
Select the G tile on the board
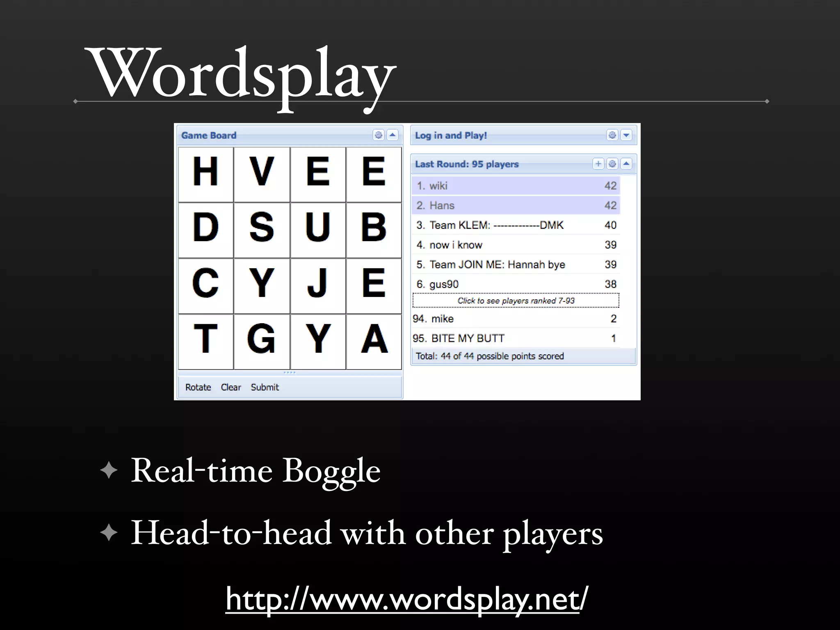pyautogui.click(x=262, y=342)
